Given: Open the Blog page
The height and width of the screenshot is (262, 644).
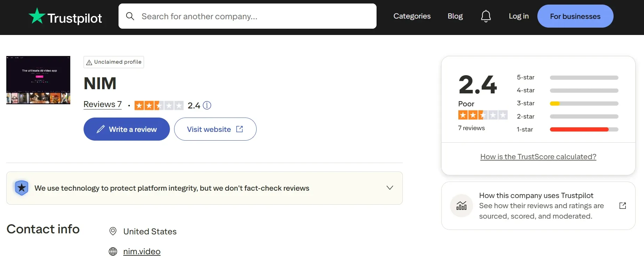Looking at the screenshot, I should (455, 16).
